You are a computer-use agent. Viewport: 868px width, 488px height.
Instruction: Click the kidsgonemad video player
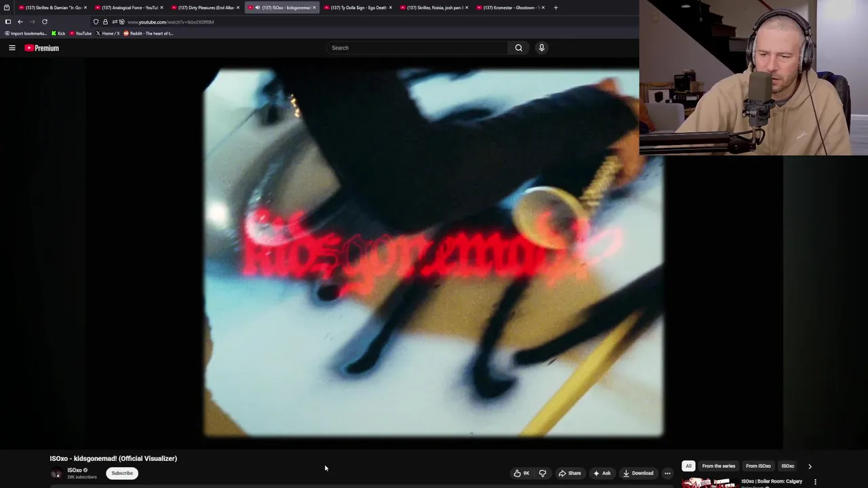point(434,252)
